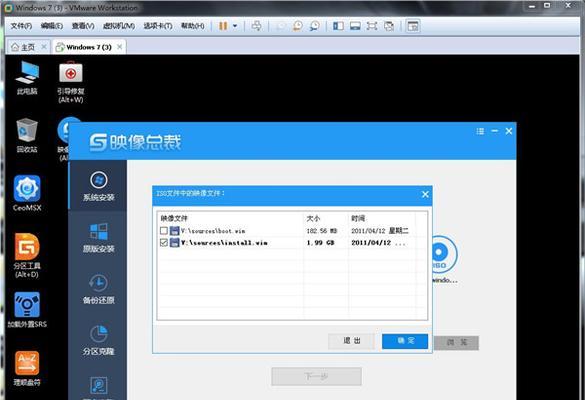Select the 回收站 recycle bin icon
This screenshot has height=400, width=585.
tap(27, 135)
